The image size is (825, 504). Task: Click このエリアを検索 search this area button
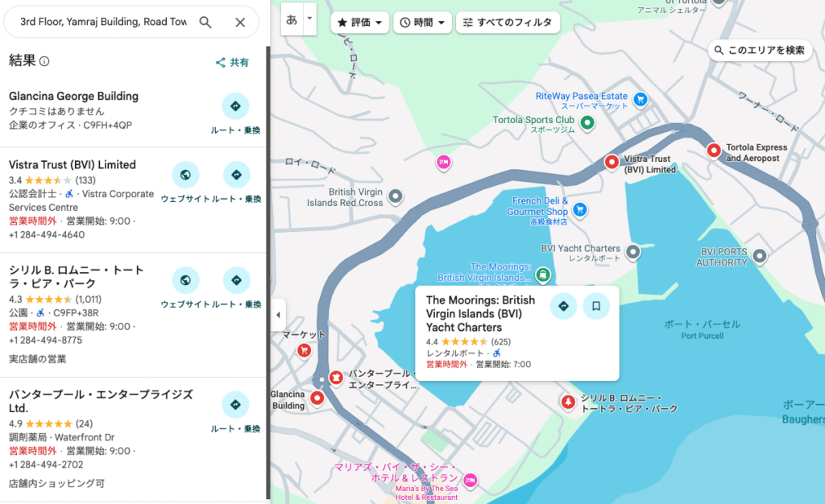click(759, 50)
